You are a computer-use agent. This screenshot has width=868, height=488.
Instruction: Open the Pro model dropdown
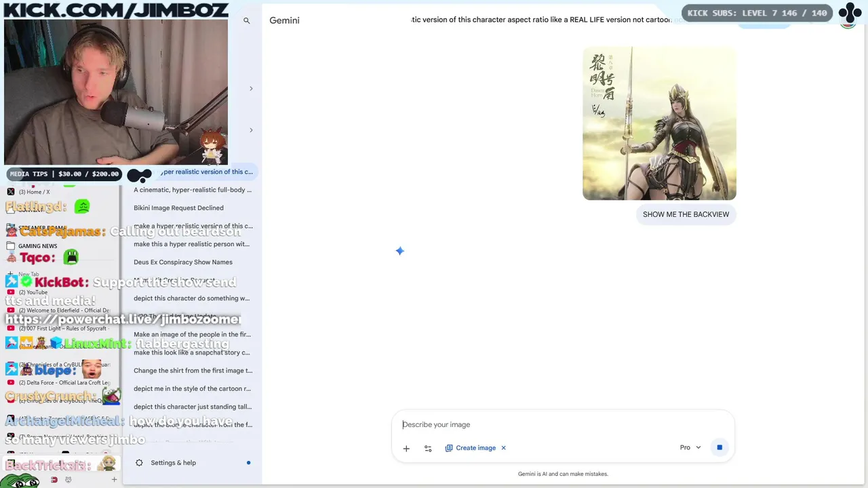[x=690, y=447]
